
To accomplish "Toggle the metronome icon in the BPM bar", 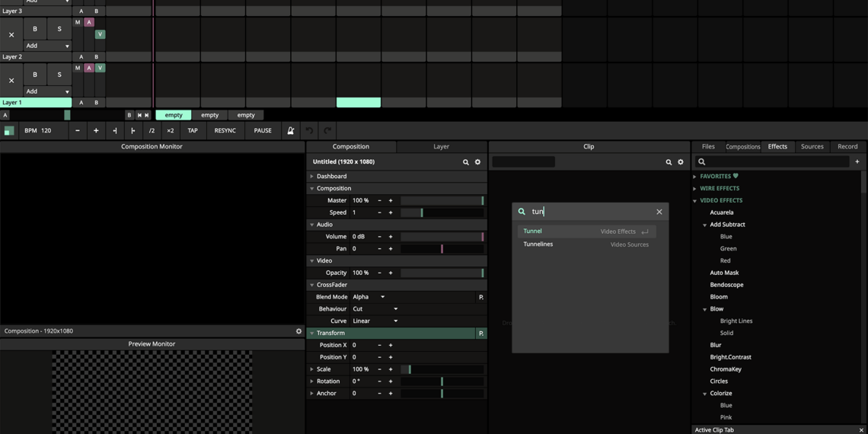I will [x=290, y=131].
